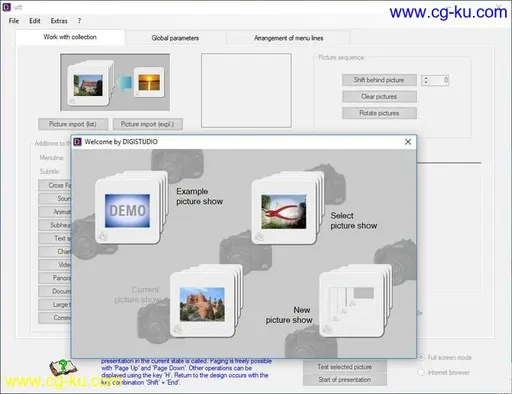Click the Chart button behind the dialog

click(x=55, y=251)
